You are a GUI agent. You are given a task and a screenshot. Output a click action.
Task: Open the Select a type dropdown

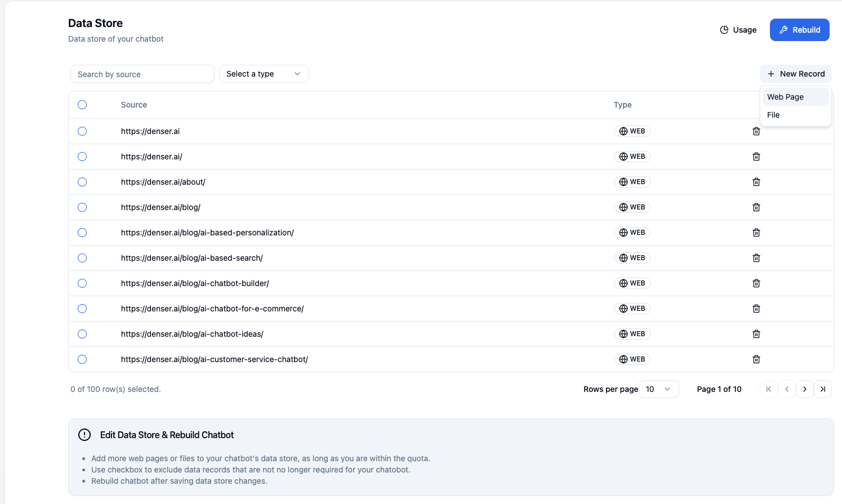click(264, 74)
